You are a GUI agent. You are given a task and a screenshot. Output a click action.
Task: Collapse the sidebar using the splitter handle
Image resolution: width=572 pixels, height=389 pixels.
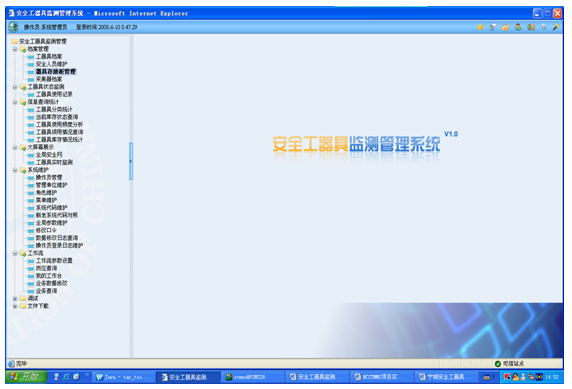[131, 161]
